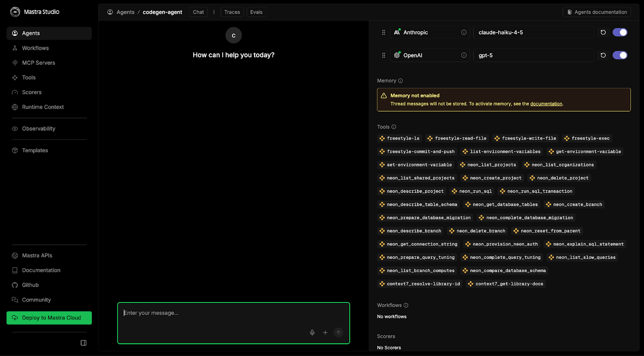The image size is (644, 356).
Task: Turn off the OpenAI gpt-5 toggle
Action: [619, 55]
